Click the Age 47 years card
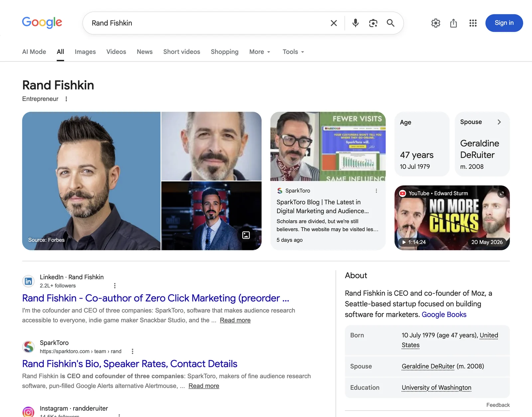Viewport: 532px width, 417px height. 422,144
